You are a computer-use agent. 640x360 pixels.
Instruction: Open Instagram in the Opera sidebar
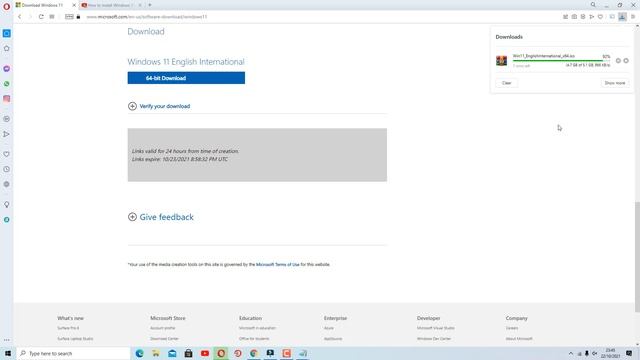tap(7, 99)
